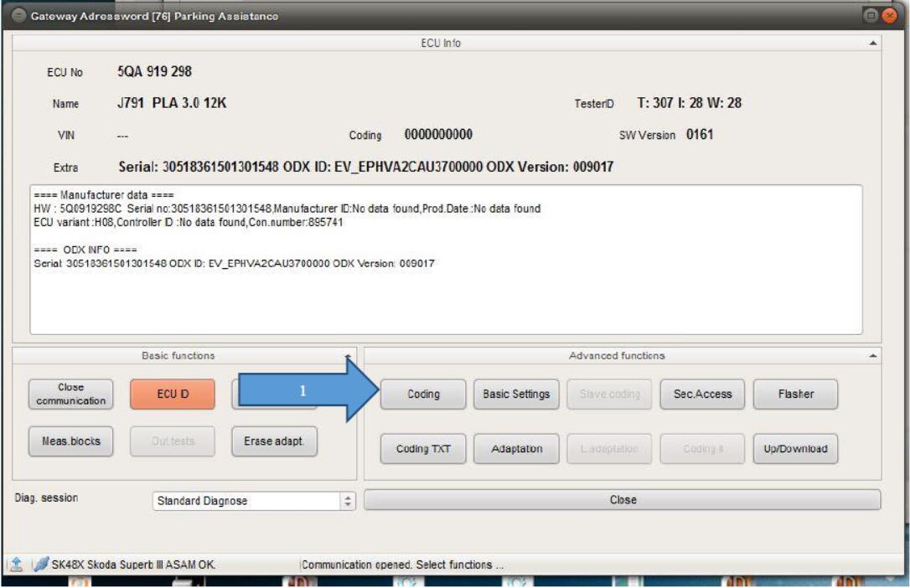Click the upload icon in status bar
This screenshot has height=588, width=910.
[x=16, y=564]
